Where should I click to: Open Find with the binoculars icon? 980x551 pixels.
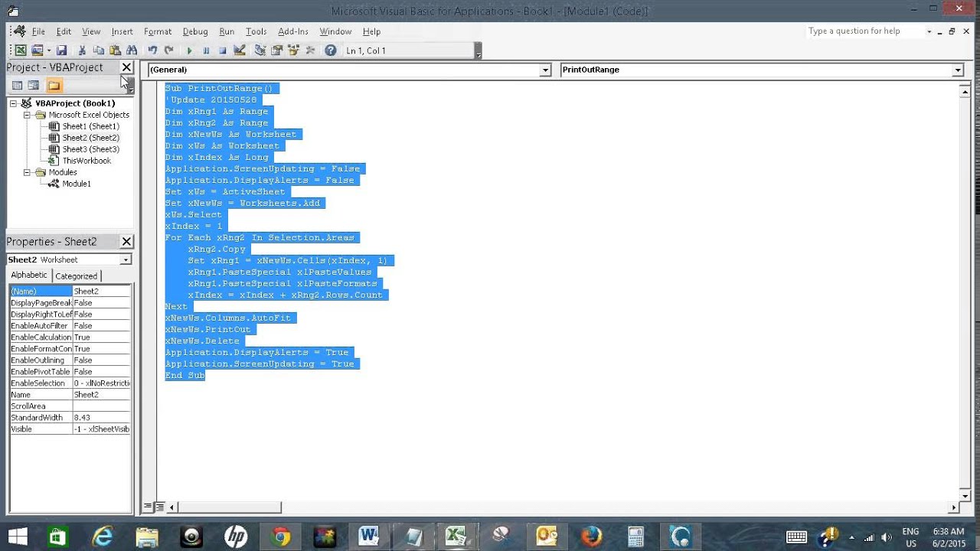[x=132, y=51]
